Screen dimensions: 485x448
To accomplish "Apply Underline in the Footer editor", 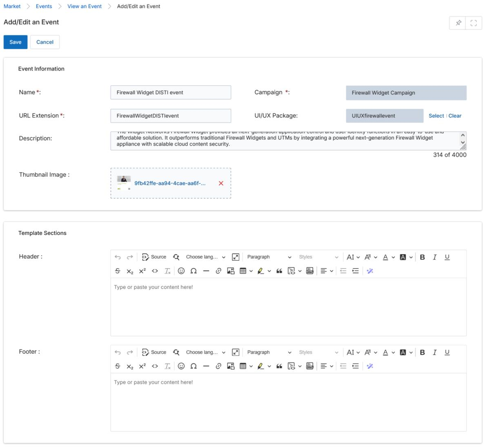I will [x=447, y=353].
